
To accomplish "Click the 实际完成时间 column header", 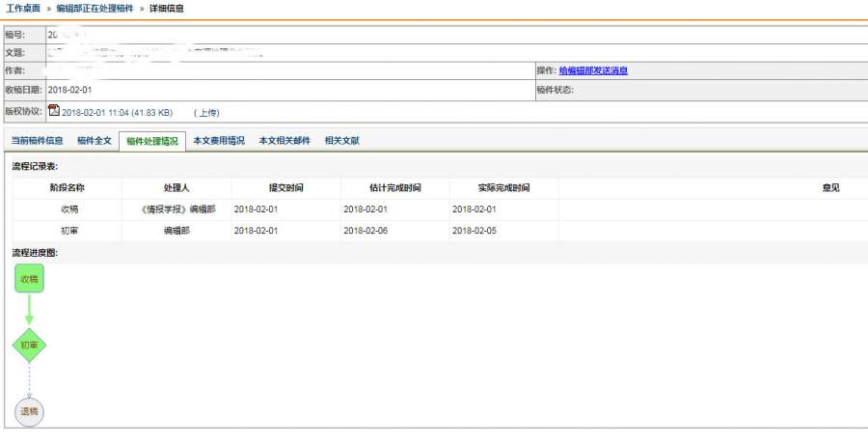I will 503,188.
